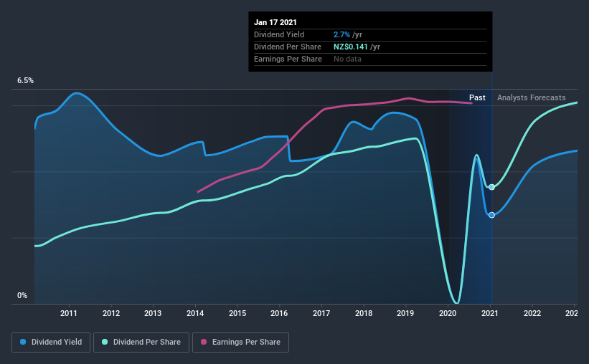Click the 2022 x-axis year label
Viewport: 589px width, 364px height.
pyautogui.click(x=532, y=313)
